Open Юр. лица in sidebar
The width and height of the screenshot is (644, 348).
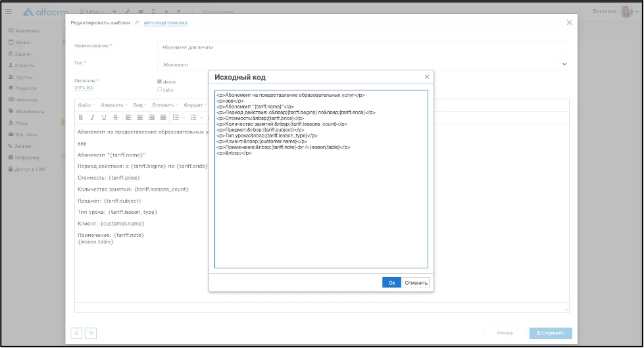[x=22, y=134]
